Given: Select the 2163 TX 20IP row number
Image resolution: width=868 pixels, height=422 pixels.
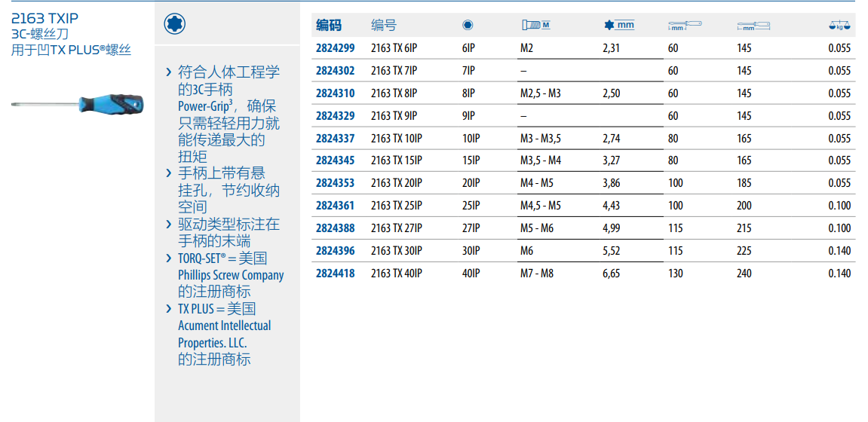Looking at the screenshot, I should 396,183.
